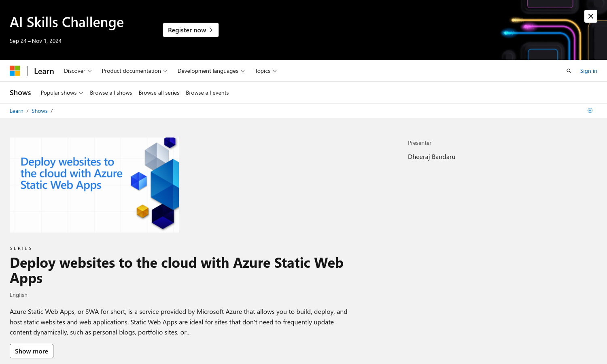Viewport: 607px width, 364px height.
Task: Click the Shows section heading
Action: 20,93
